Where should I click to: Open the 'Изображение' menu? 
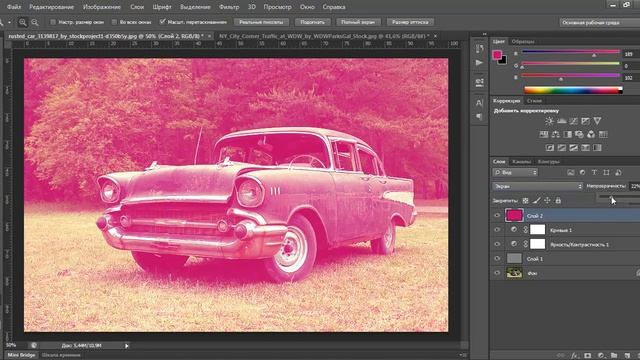[x=102, y=7]
